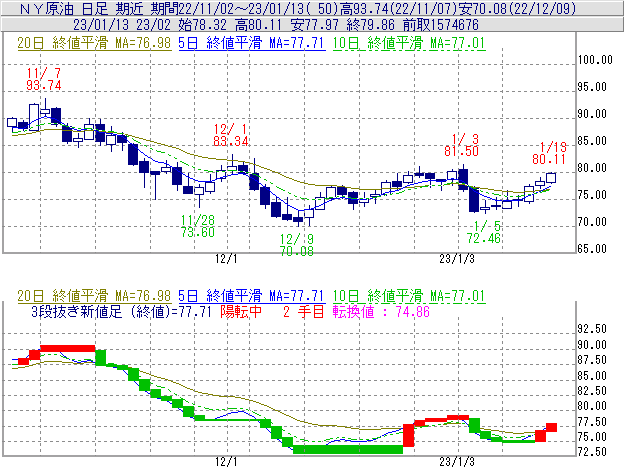Viewport: 624px width, 475px height.
Task: Select the 1/3 81.50 high annotation
Action: 462,145
